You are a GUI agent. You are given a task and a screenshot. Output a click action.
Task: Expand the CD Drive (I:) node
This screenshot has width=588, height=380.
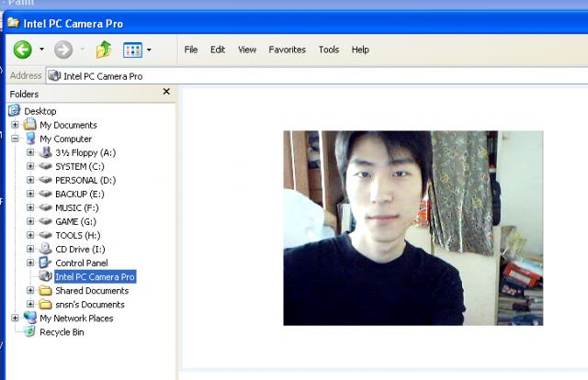click(30, 249)
